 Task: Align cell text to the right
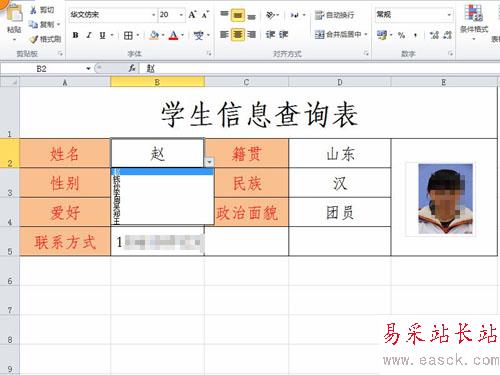252,34
